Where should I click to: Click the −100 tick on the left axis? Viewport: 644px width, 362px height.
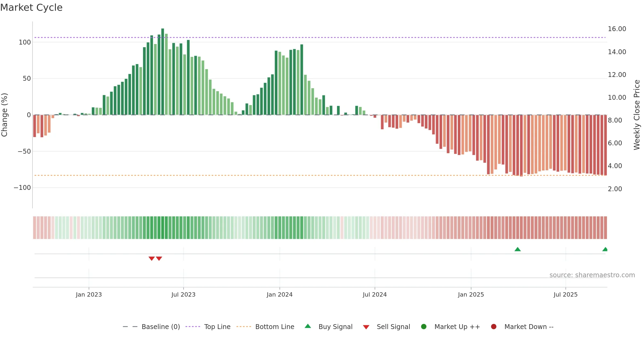coord(22,188)
